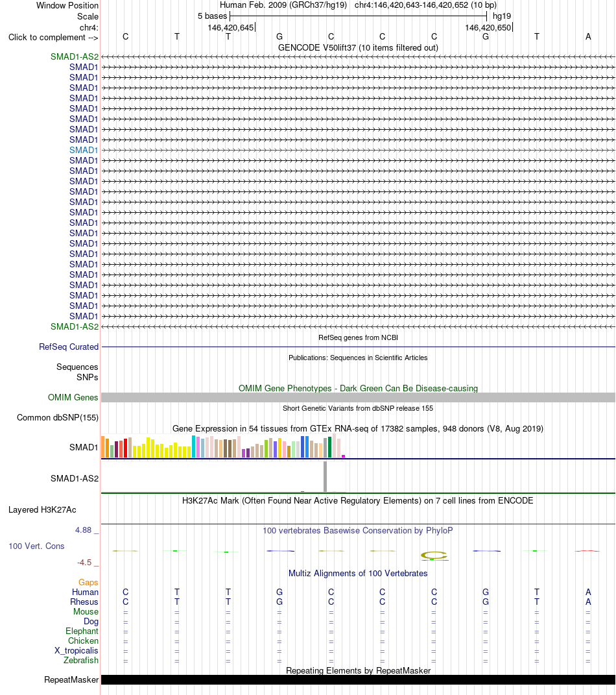Click the tall gray SMAD1-AS2 expression bar
Screen dimensions: 616x695
click(x=325, y=476)
